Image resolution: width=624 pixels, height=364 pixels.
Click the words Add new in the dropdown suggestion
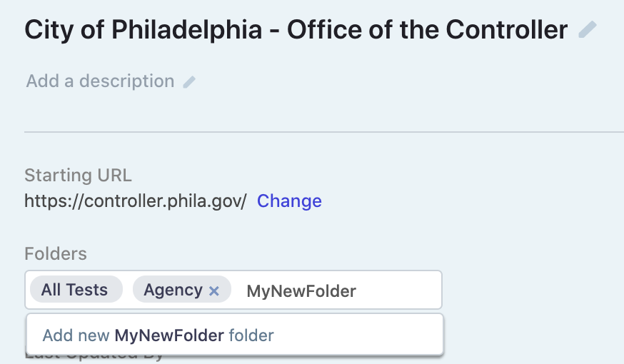point(76,335)
